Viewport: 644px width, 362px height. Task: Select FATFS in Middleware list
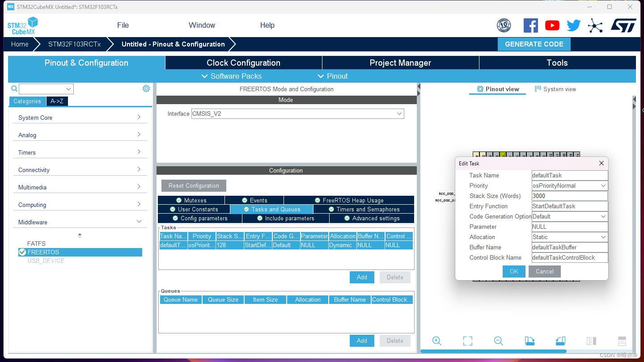(x=36, y=244)
